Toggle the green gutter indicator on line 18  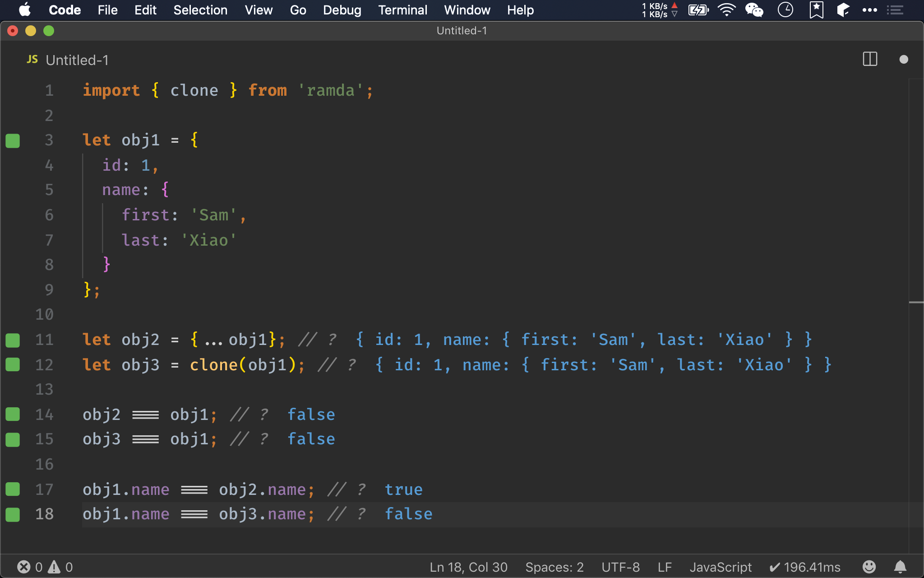[x=13, y=514]
